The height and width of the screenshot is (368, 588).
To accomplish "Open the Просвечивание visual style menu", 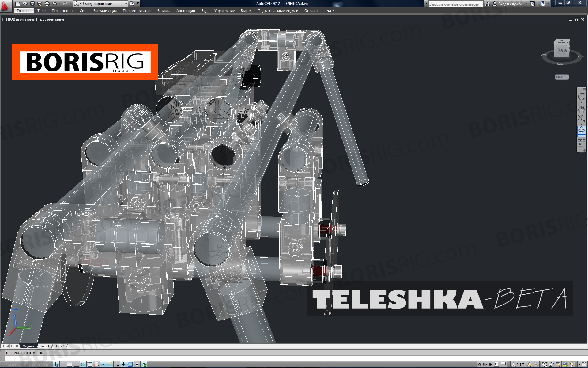I will point(51,19).
